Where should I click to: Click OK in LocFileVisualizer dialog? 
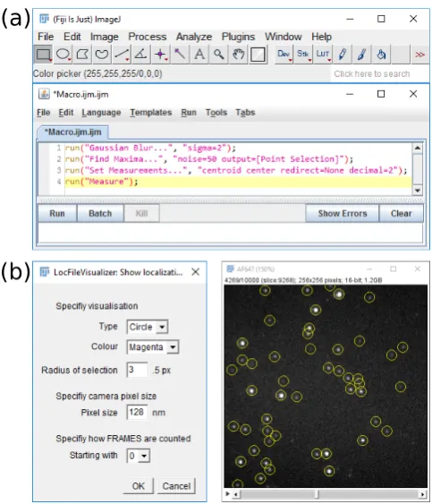[x=139, y=486]
